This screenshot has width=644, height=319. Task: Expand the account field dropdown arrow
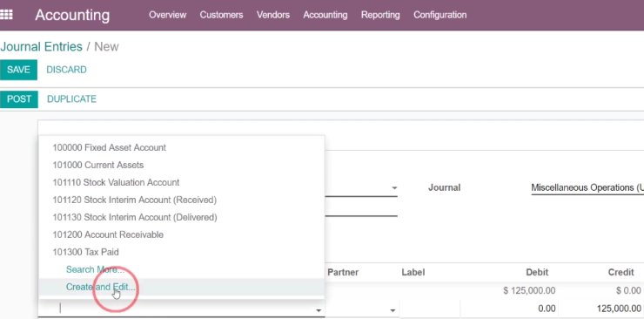(x=319, y=310)
